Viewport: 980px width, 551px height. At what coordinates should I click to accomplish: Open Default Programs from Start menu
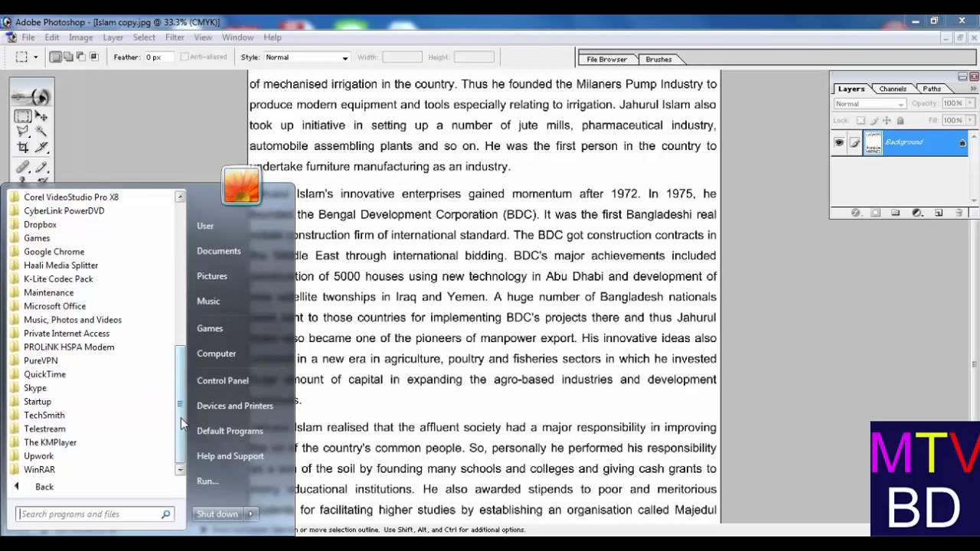tap(230, 431)
